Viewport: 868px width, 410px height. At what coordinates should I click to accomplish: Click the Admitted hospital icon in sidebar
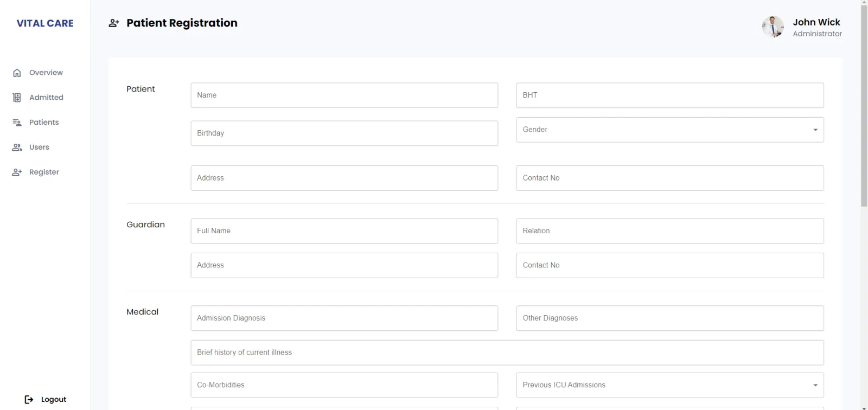click(17, 98)
